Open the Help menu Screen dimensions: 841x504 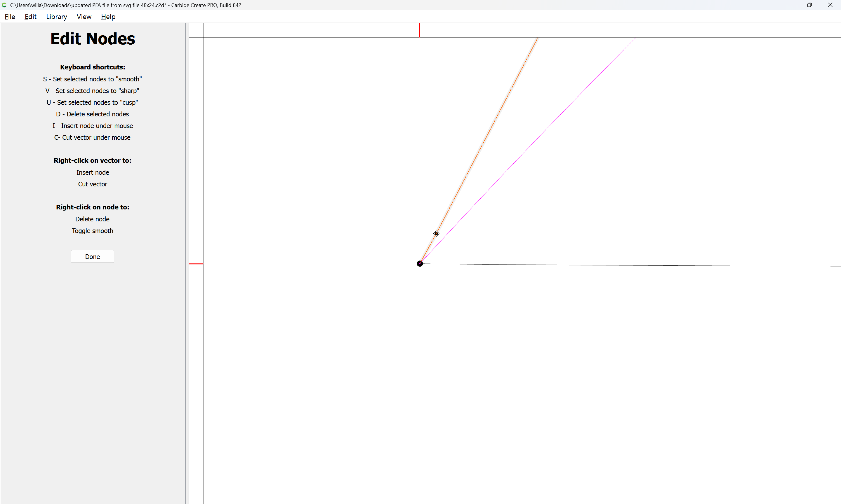click(x=108, y=17)
